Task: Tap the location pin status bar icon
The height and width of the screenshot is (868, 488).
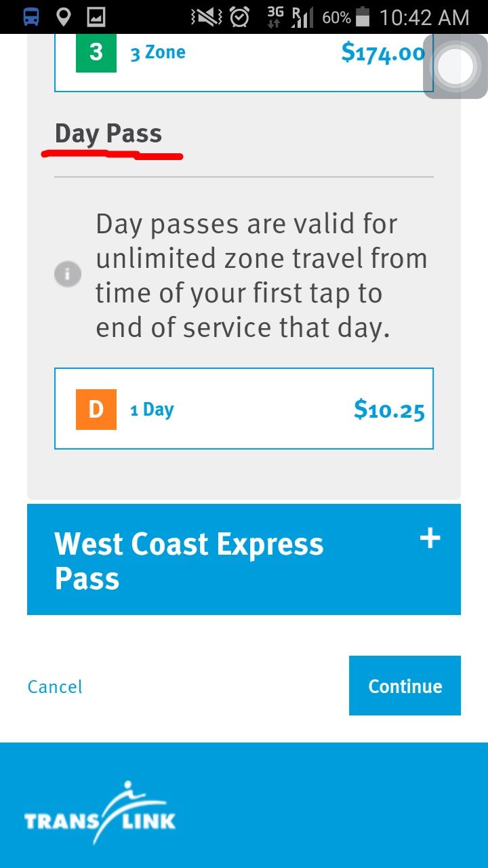Action: pos(64,17)
